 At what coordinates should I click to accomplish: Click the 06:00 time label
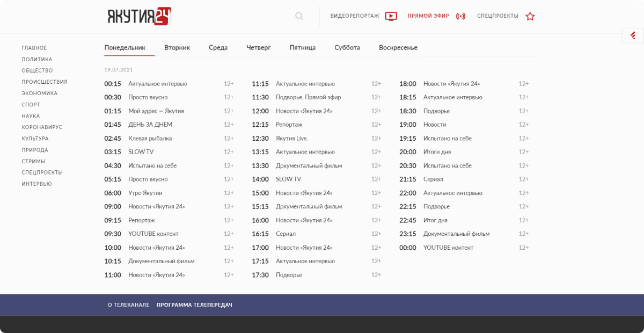click(x=113, y=193)
